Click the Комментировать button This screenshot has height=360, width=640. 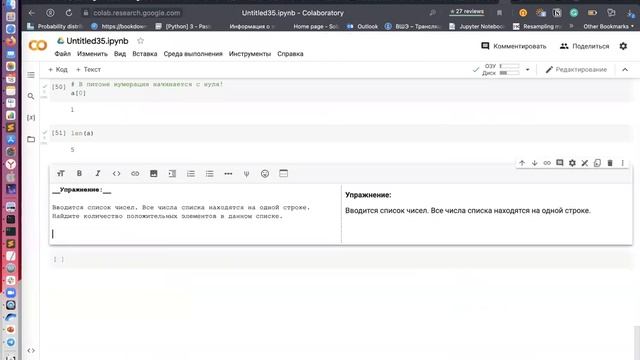(513, 46)
